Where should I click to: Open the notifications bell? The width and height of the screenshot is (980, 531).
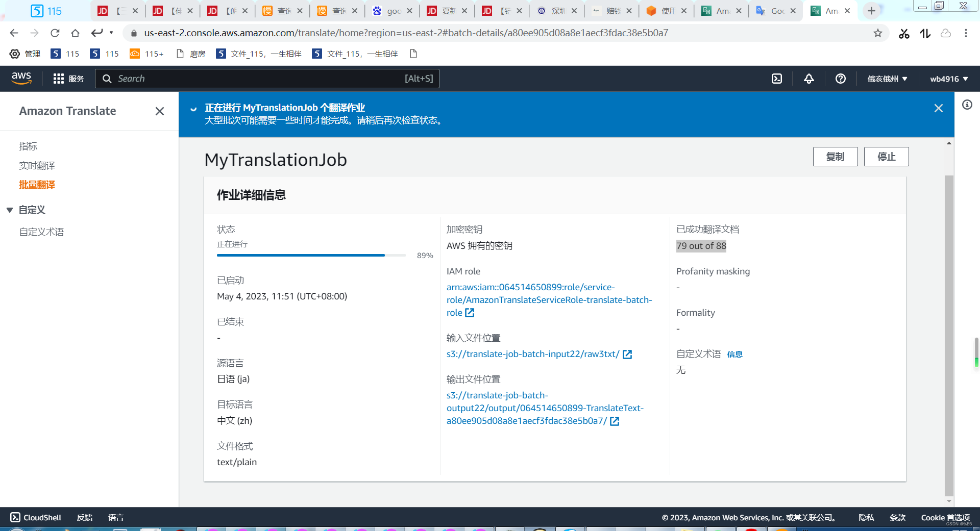pyautogui.click(x=808, y=79)
